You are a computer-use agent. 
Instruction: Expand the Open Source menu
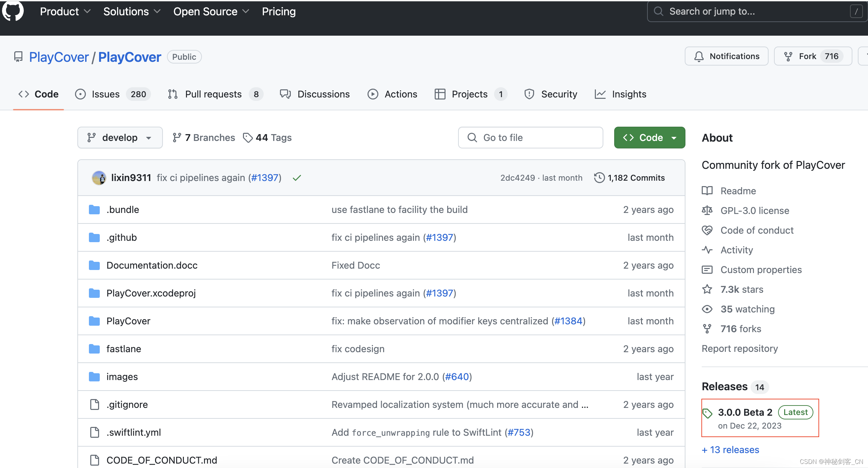(x=211, y=12)
